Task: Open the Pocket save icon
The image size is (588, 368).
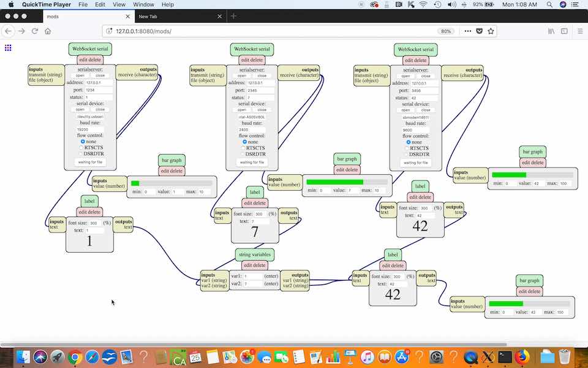Action: pos(479,31)
